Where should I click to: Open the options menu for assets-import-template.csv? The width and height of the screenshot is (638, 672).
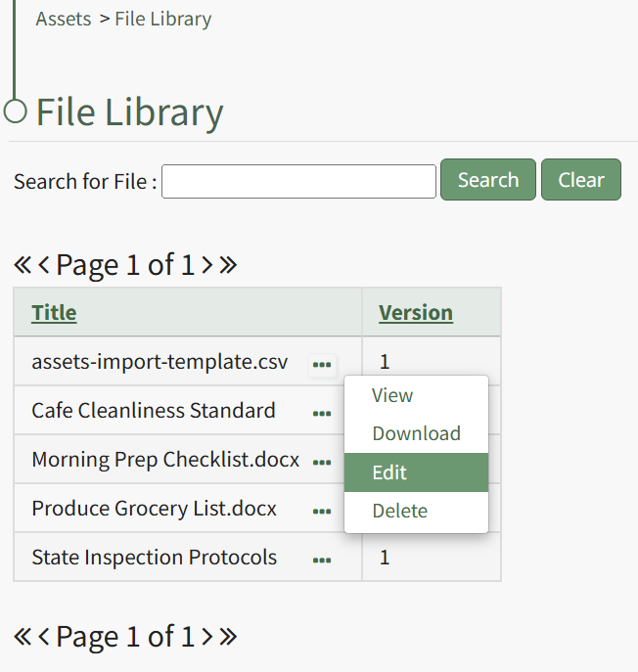(x=321, y=365)
